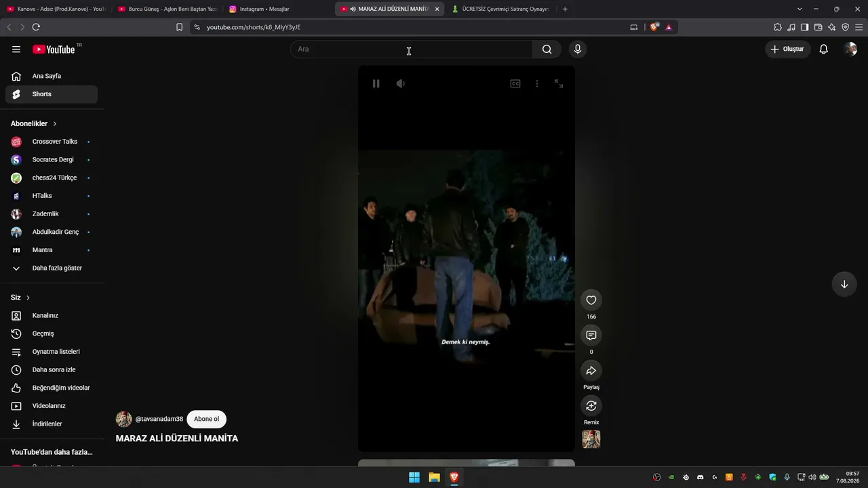Open Beğendiğim videolar
Screen dimensions: 868x488
[52, 388]
